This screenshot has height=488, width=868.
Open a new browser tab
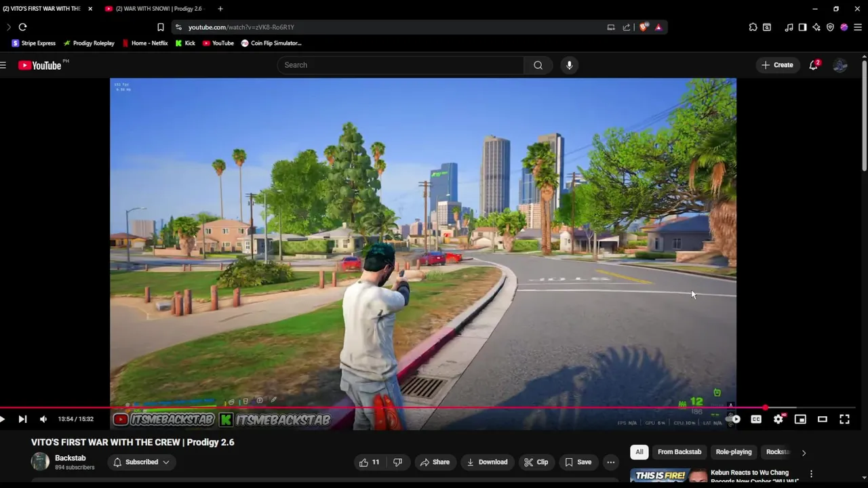point(220,9)
